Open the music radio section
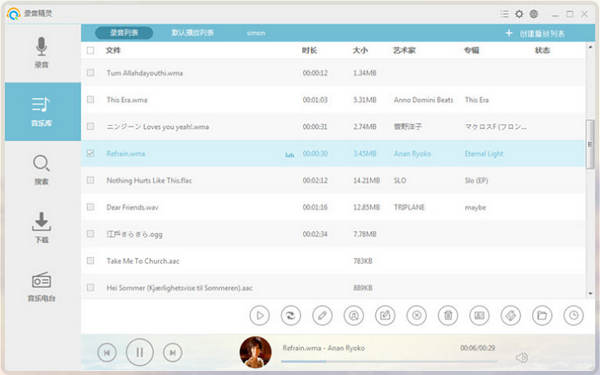 point(42,287)
